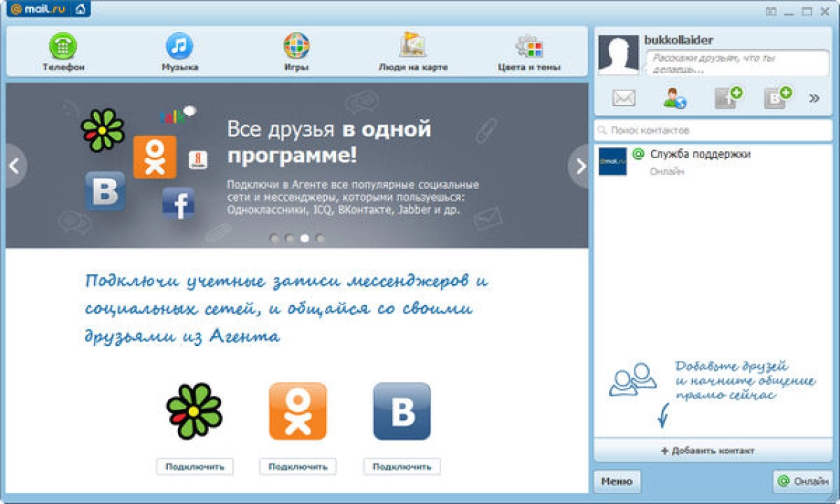Click the Facebook icon in banner
The width and height of the screenshot is (840, 504).
click(x=178, y=203)
